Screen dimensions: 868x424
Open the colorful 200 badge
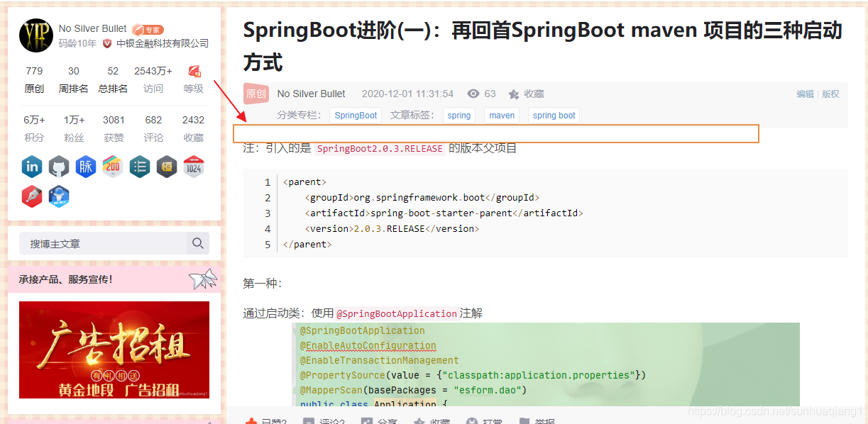click(113, 167)
